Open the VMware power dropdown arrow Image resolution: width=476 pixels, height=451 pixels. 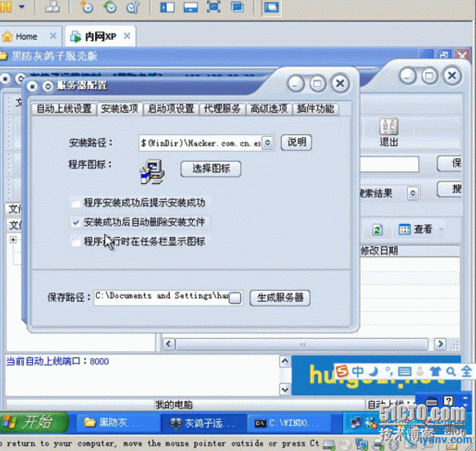tap(22, 6)
